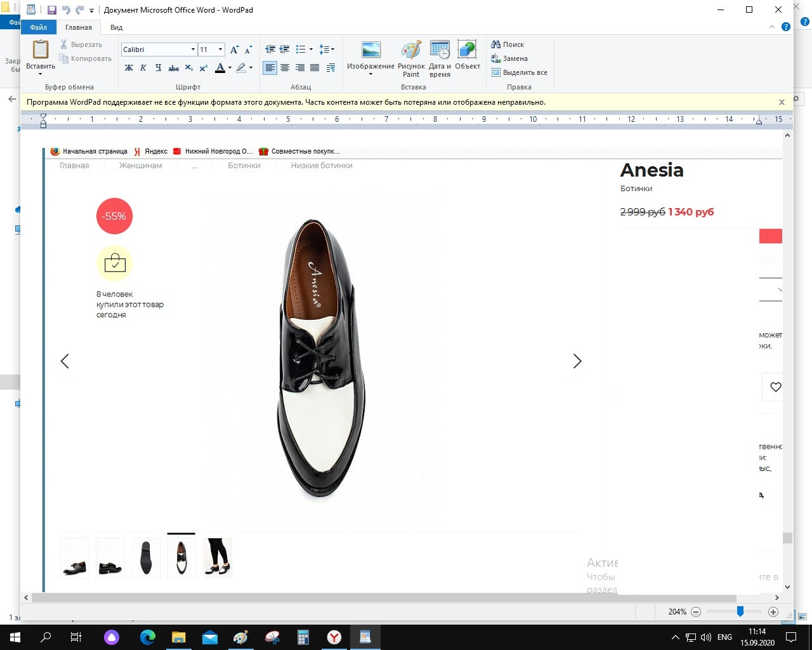Click Cut (Вырезать) in clipboard group
The image size is (812, 650).
81,44
